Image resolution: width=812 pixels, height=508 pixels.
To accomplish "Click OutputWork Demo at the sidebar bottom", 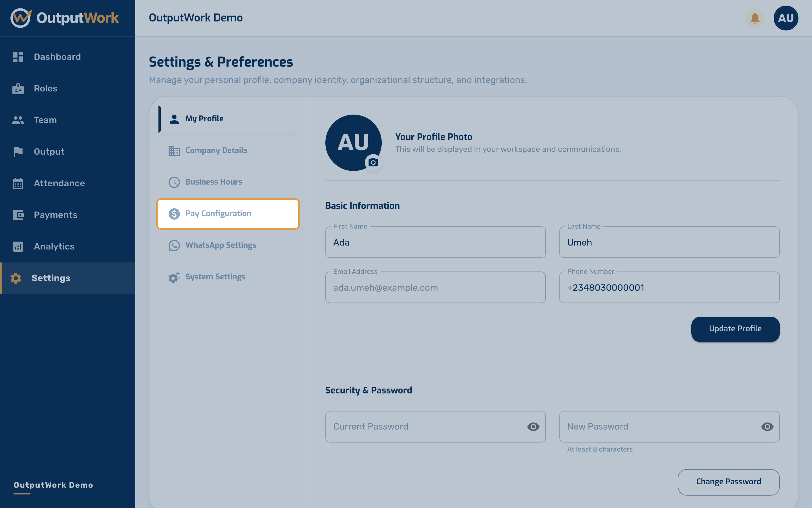I will [x=53, y=485].
